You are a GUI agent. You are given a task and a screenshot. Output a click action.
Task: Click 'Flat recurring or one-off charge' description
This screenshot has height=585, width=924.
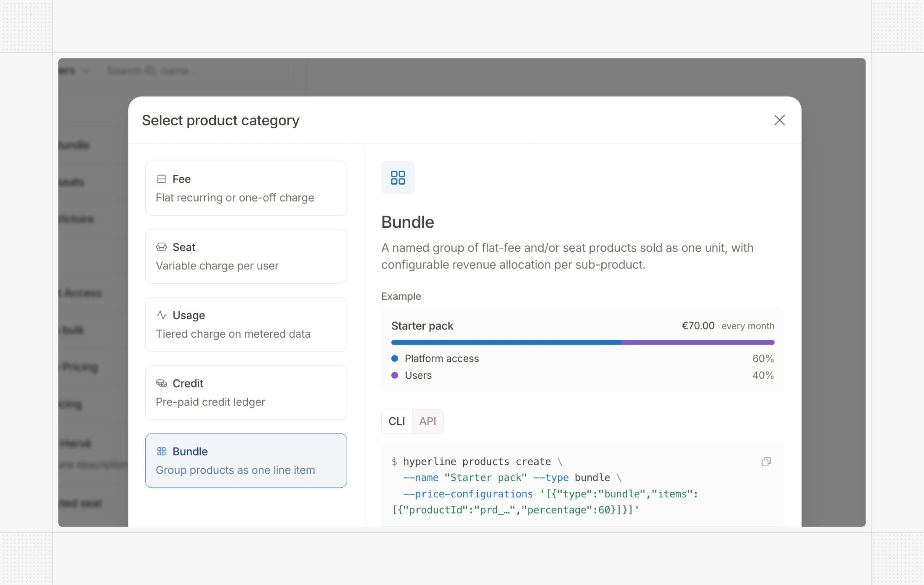pyautogui.click(x=235, y=198)
